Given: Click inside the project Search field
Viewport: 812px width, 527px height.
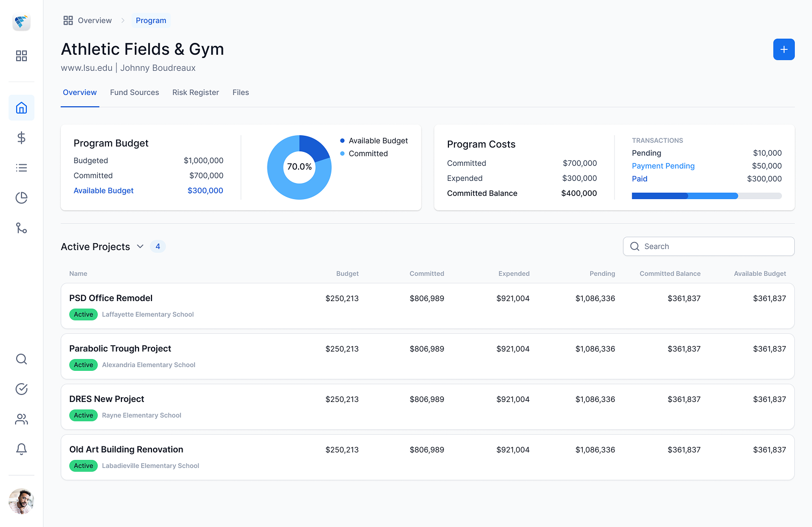Looking at the screenshot, I should tap(708, 246).
